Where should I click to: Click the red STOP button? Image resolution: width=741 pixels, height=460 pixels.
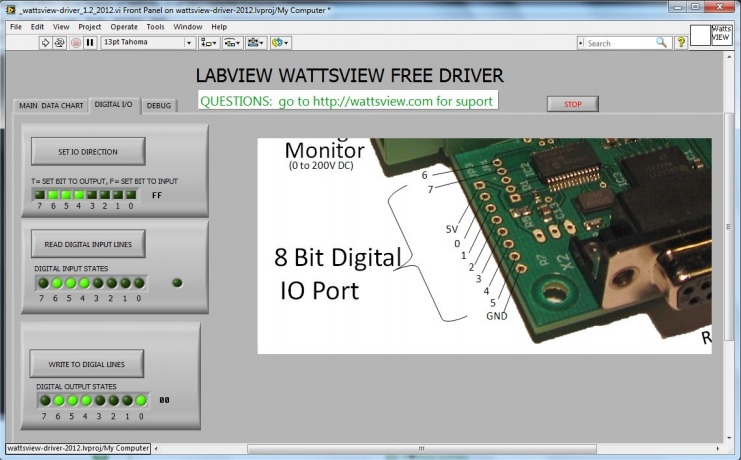573,104
